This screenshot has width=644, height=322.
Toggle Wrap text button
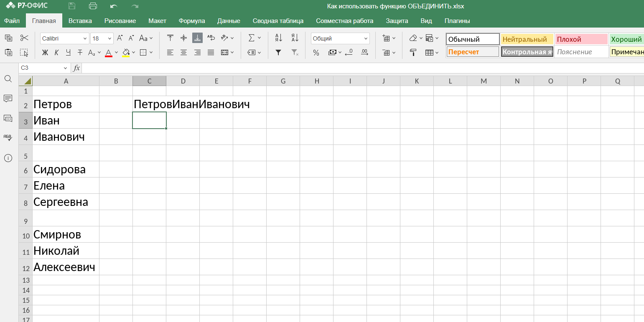211,38
